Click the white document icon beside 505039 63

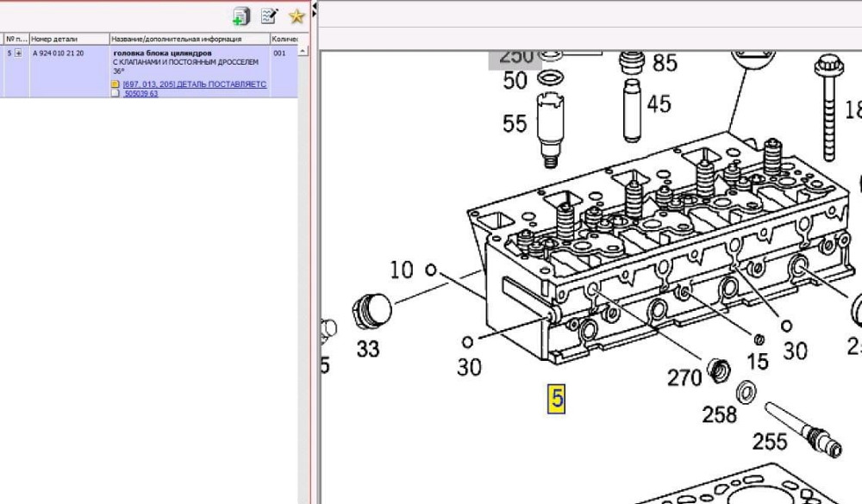click(x=116, y=94)
